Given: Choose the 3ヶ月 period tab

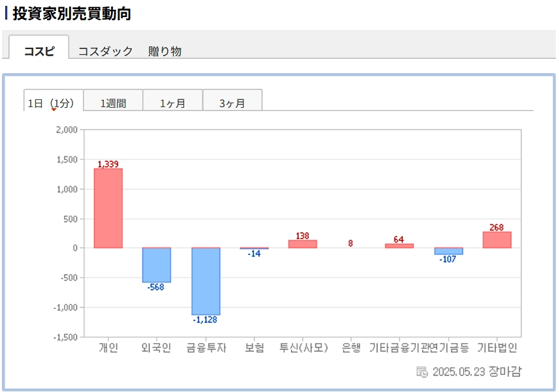Looking at the screenshot, I should click(x=232, y=103).
